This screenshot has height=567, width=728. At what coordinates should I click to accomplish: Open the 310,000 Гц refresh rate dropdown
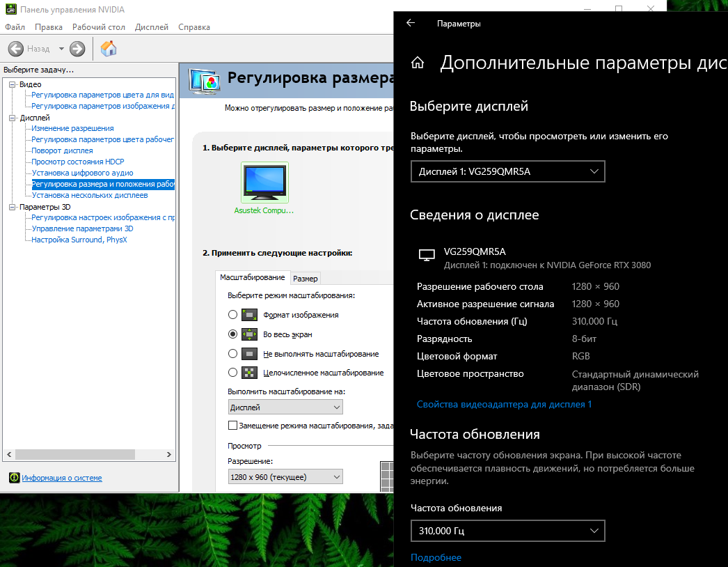507,531
